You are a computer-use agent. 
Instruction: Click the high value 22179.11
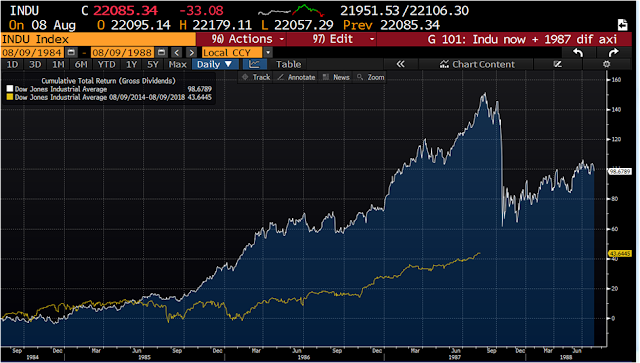(222, 25)
